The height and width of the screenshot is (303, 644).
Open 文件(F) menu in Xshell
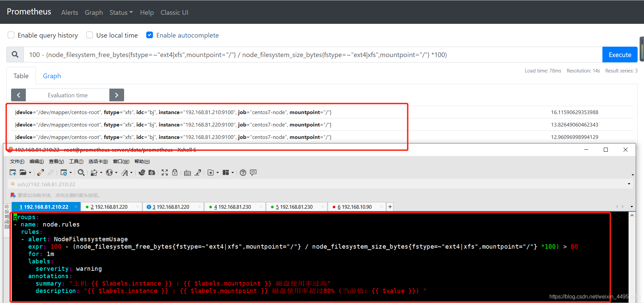click(17, 161)
